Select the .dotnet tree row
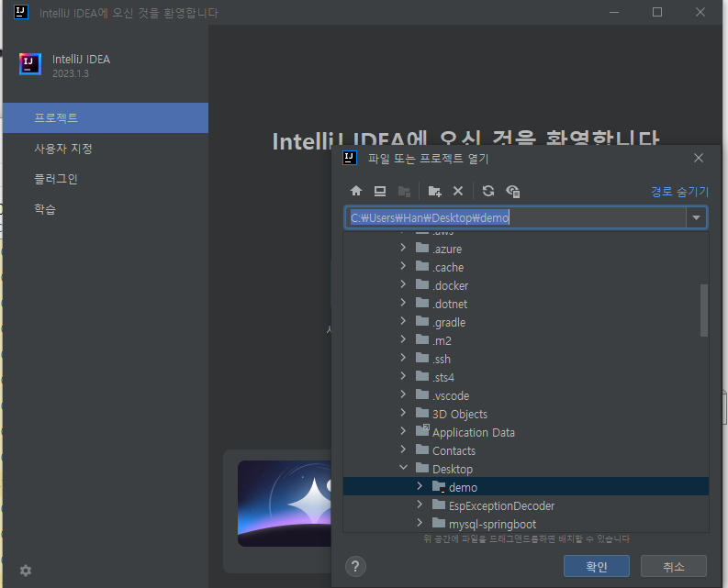The height and width of the screenshot is (588, 728). click(x=526, y=304)
